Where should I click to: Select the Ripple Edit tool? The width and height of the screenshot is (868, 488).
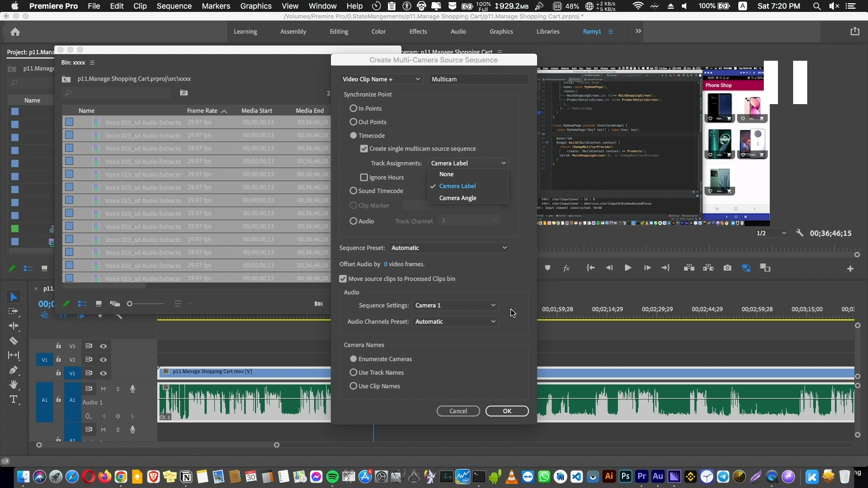[x=14, y=326]
